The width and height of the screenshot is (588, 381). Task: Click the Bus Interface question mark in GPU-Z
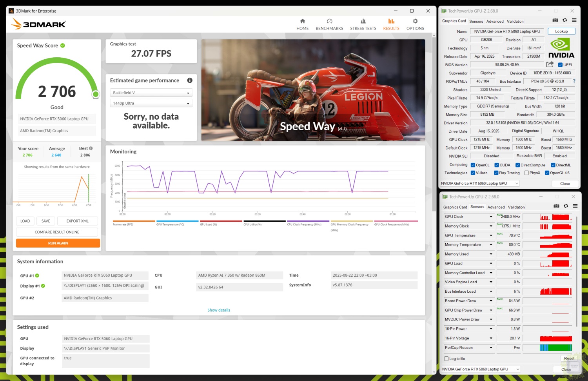(574, 81)
